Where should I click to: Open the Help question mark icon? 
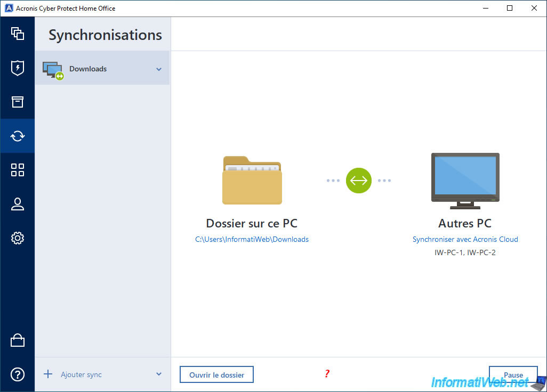click(18, 374)
